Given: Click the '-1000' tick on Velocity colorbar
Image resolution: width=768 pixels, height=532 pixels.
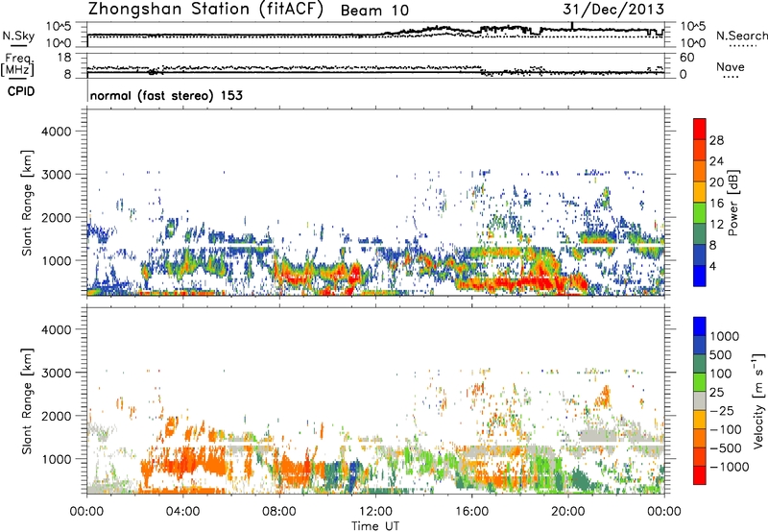Looking at the screenshot, I should [x=729, y=467].
